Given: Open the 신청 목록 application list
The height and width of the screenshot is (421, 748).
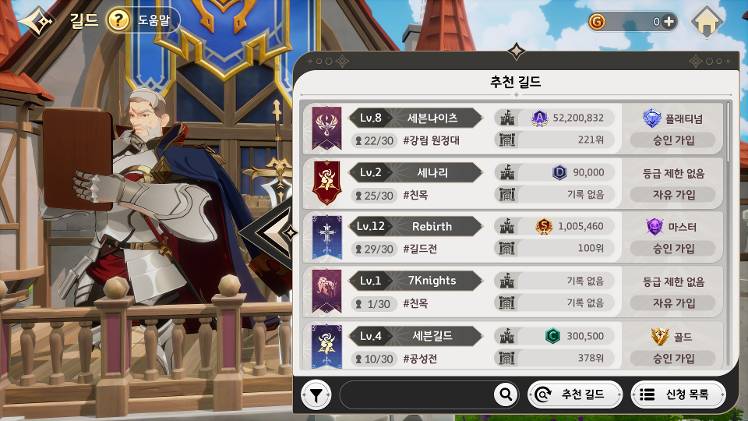Looking at the screenshot, I should pos(678,394).
